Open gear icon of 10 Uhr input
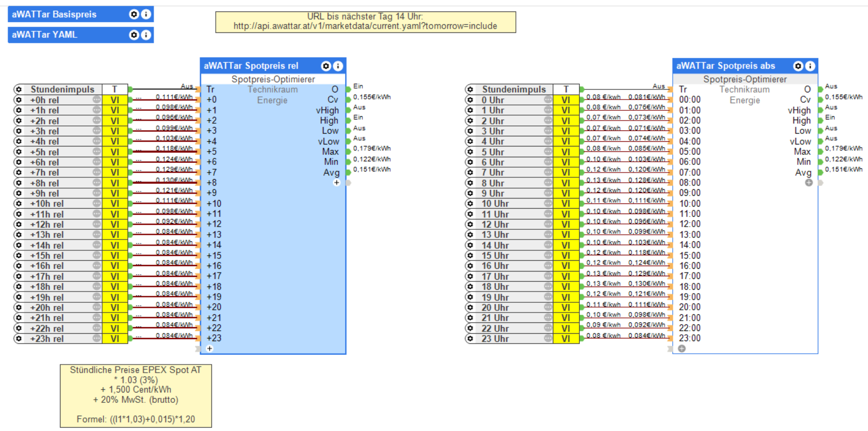This screenshot has height=431, width=868. [x=470, y=204]
